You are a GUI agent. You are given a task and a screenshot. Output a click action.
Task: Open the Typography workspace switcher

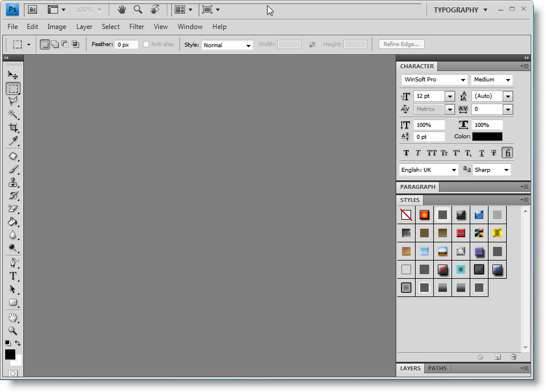(x=461, y=10)
